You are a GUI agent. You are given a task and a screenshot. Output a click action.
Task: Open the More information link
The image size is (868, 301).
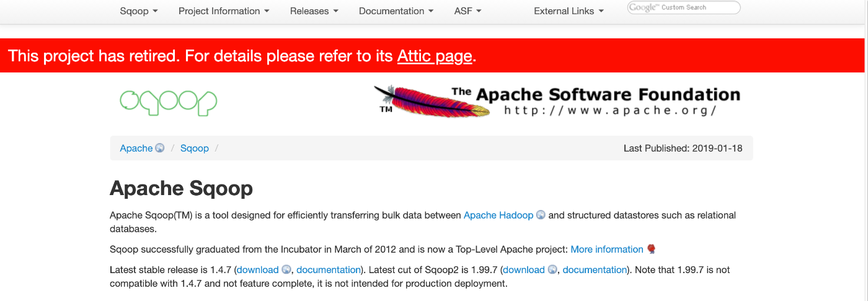point(607,250)
